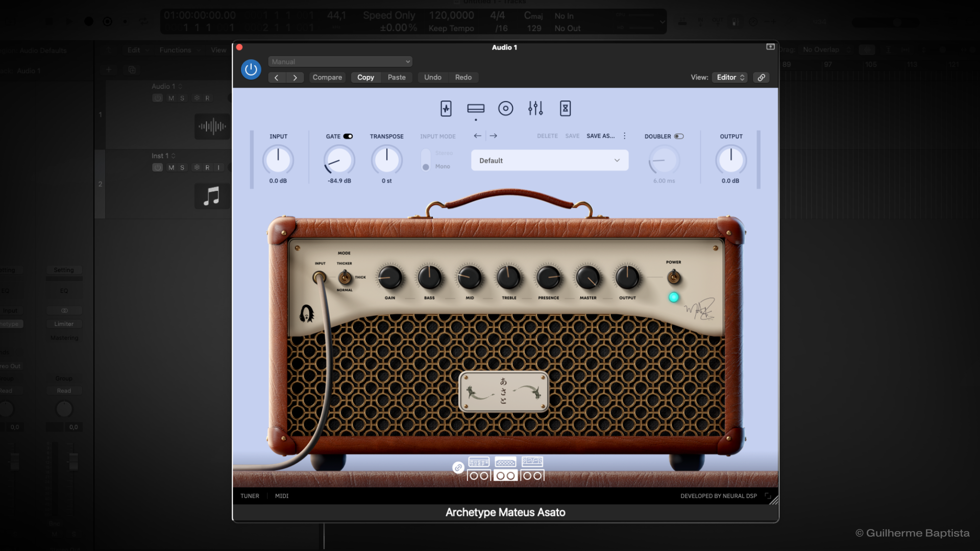Click the amp-cab link chain icon
Viewport: 980px width, 551px height.
[458, 467]
